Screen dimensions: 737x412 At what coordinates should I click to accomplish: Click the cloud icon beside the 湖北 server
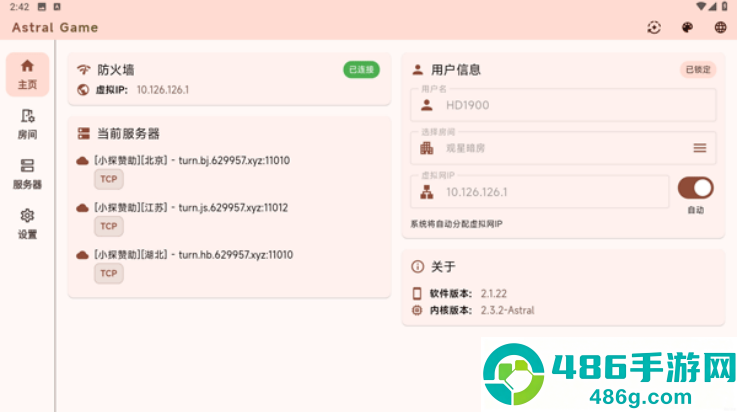(x=82, y=255)
